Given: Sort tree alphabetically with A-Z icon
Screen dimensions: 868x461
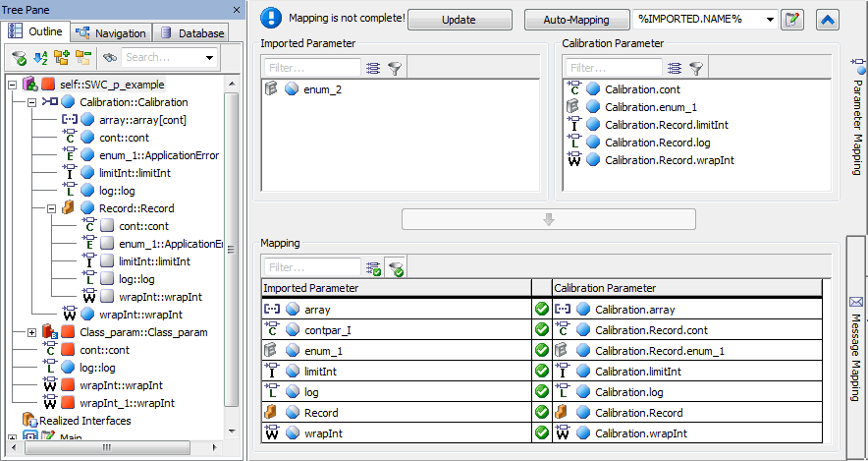Looking at the screenshot, I should tap(40, 57).
